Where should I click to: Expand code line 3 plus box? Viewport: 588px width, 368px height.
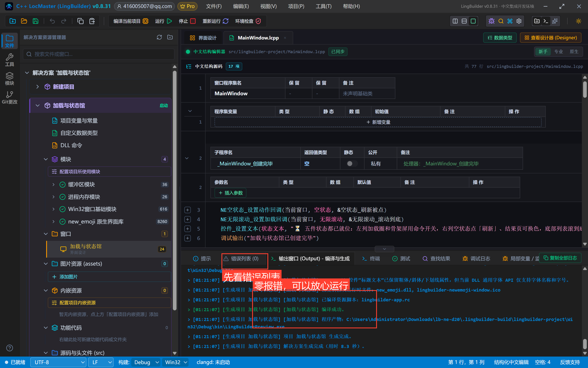click(x=188, y=210)
